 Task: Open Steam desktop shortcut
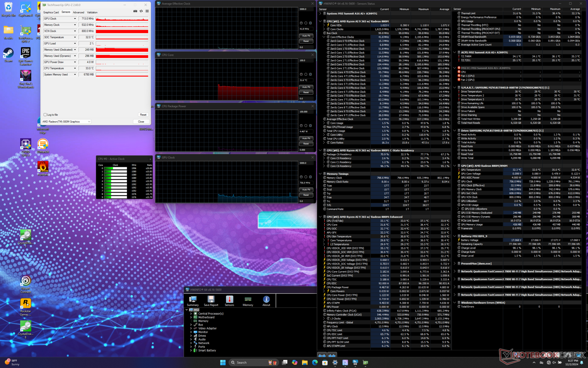8,55
